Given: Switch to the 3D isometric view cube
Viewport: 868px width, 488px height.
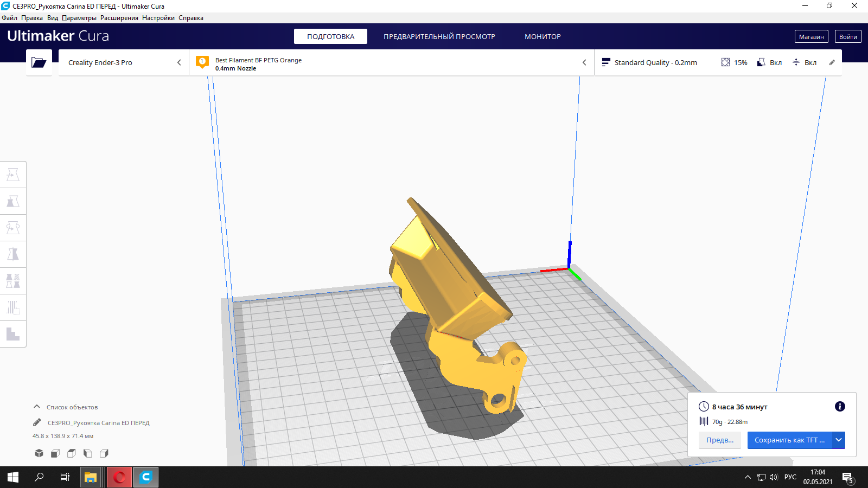Looking at the screenshot, I should (39, 453).
